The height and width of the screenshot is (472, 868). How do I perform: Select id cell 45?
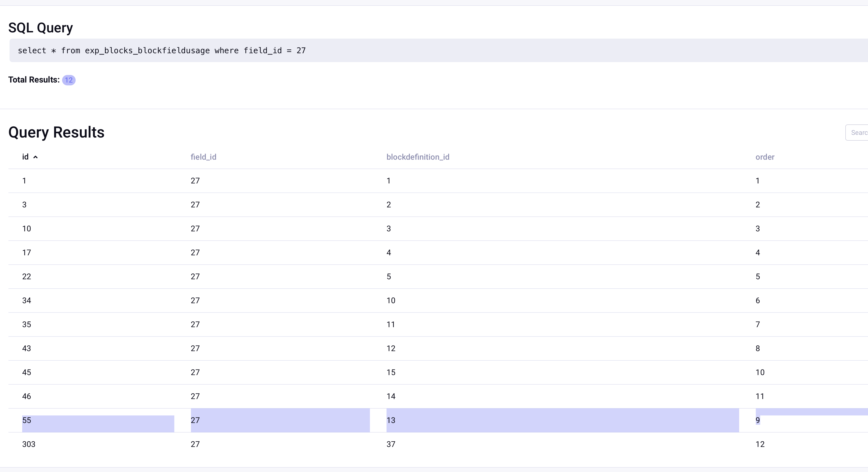pyautogui.click(x=27, y=372)
